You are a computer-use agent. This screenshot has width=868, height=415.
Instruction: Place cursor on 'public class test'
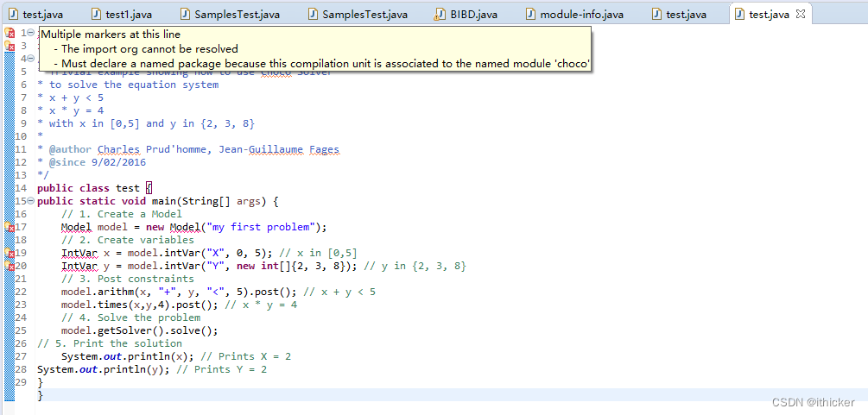point(88,188)
